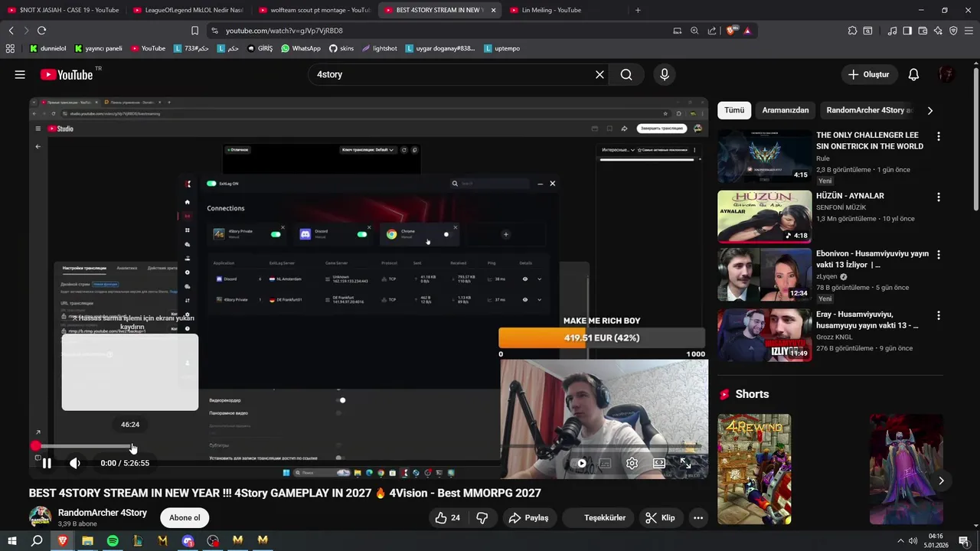
Task: Open the Brave Rewards triangle icon
Action: tap(747, 31)
